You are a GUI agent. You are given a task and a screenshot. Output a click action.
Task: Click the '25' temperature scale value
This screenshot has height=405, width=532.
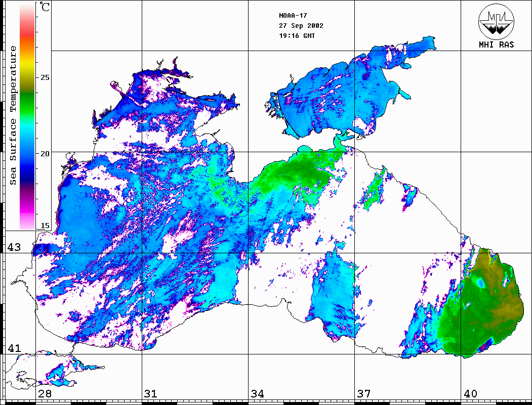45,77
